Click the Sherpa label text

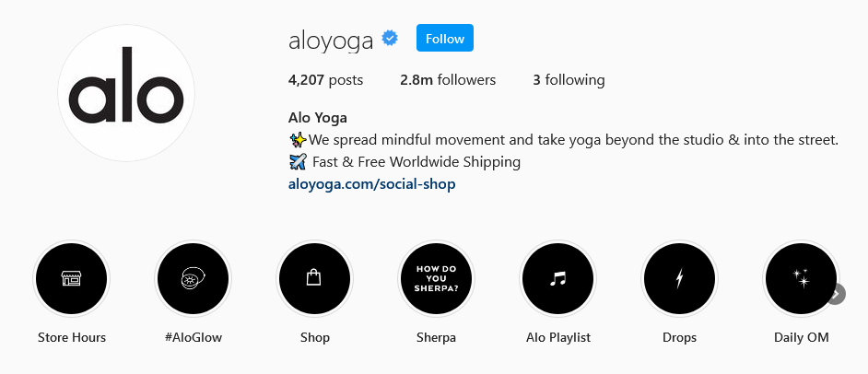coord(436,337)
